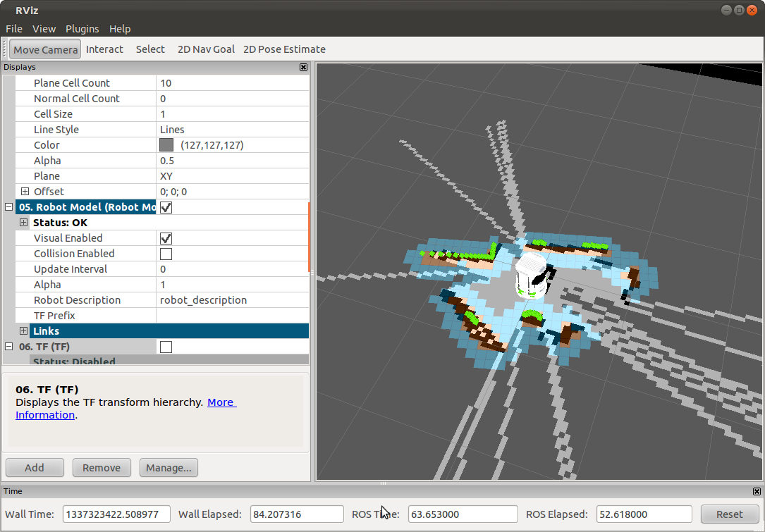Expand the Links tree item
The height and width of the screenshot is (532, 765).
pyautogui.click(x=23, y=331)
